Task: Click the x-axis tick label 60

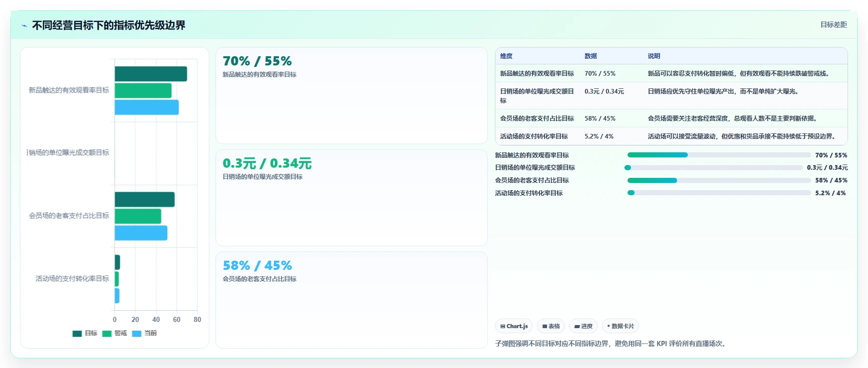Action: (x=177, y=319)
